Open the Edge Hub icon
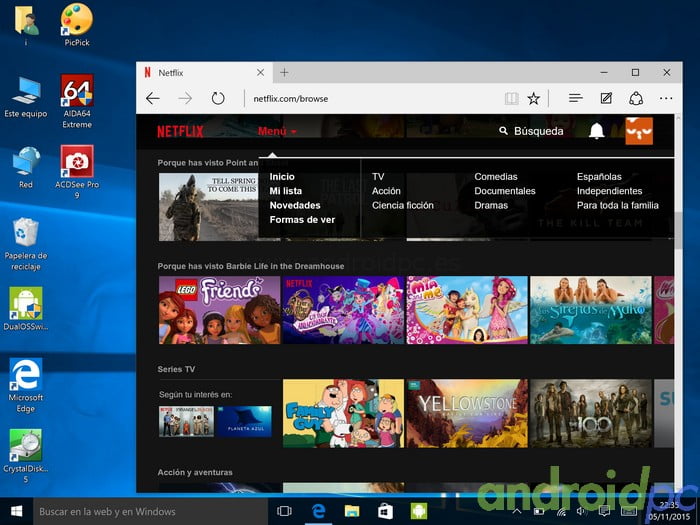The width and height of the screenshot is (700, 525). click(x=575, y=98)
